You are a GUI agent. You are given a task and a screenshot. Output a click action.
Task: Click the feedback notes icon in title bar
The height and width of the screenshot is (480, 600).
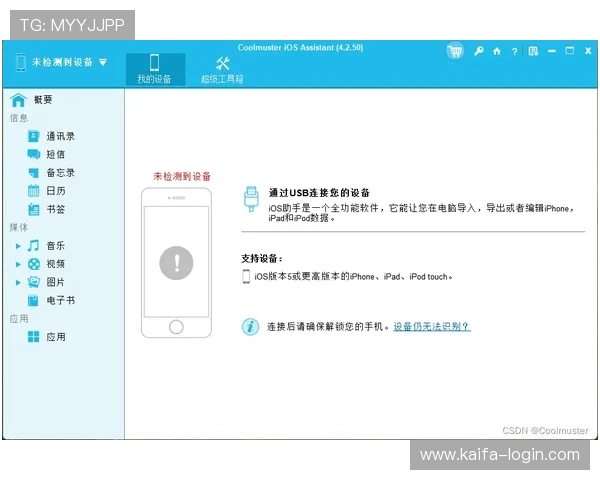[533, 51]
